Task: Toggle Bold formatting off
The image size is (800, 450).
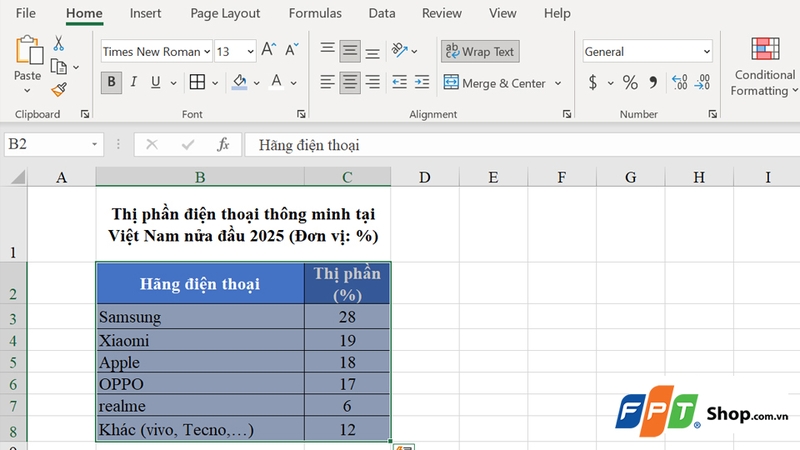Action: [111, 82]
